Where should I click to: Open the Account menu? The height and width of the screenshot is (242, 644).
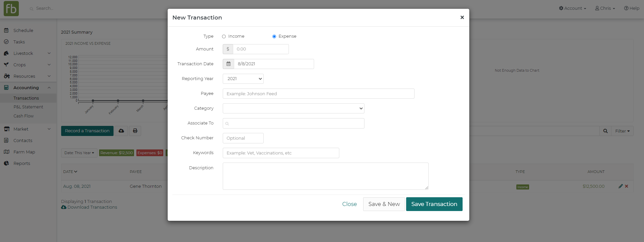click(572, 8)
